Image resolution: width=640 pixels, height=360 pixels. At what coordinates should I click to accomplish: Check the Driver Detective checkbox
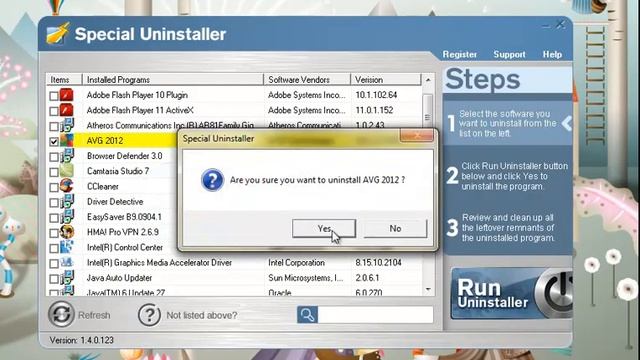coord(54,202)
